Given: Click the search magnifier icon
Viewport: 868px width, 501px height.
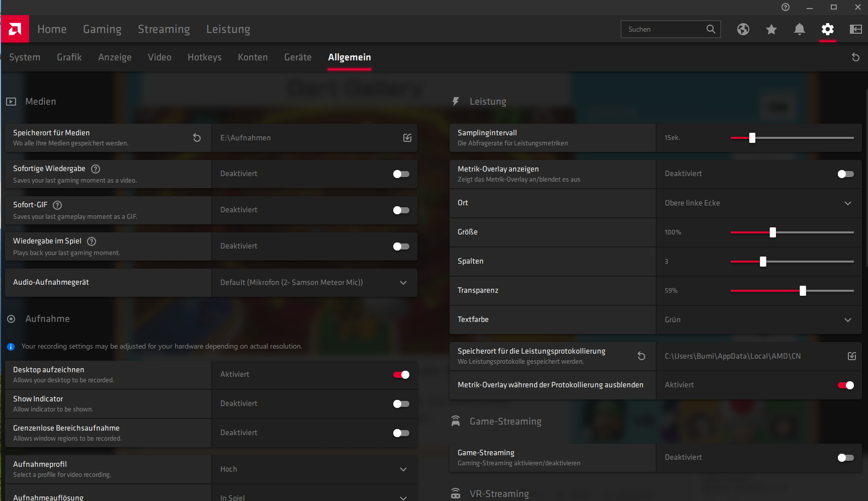Looking at the screenshot, I should point(711,29).
